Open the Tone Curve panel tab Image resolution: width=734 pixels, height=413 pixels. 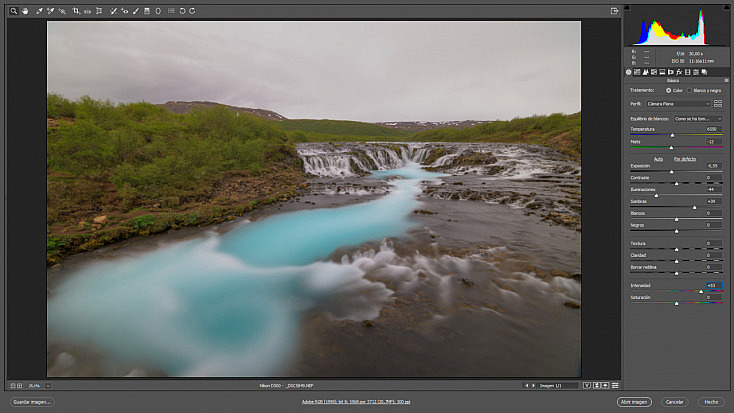pos(637,72)
